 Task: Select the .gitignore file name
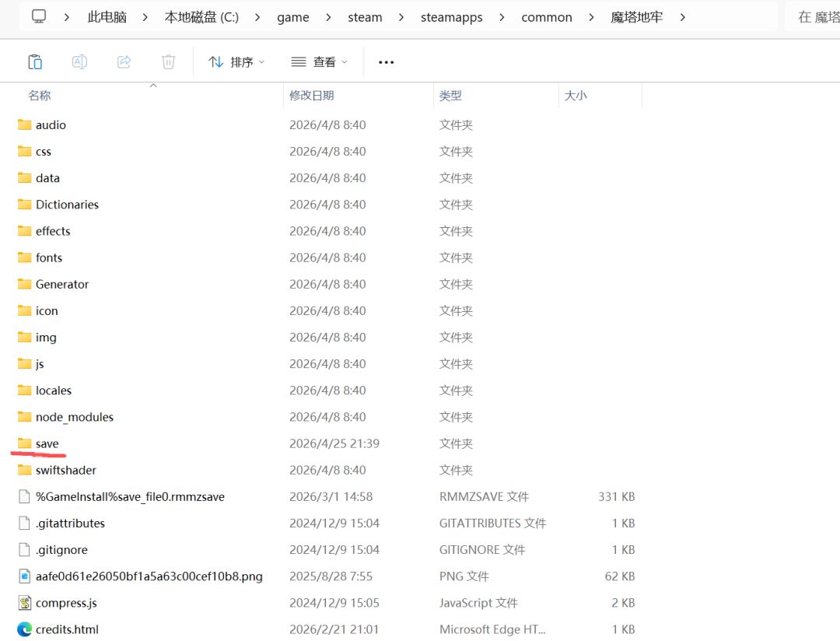pos(61,550)
